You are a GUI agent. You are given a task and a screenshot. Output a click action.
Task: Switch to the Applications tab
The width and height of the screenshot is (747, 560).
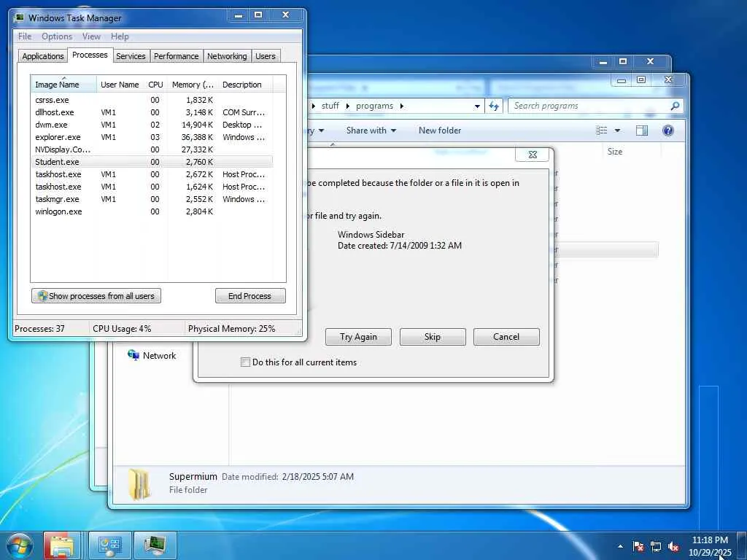[x=43, y=56]
